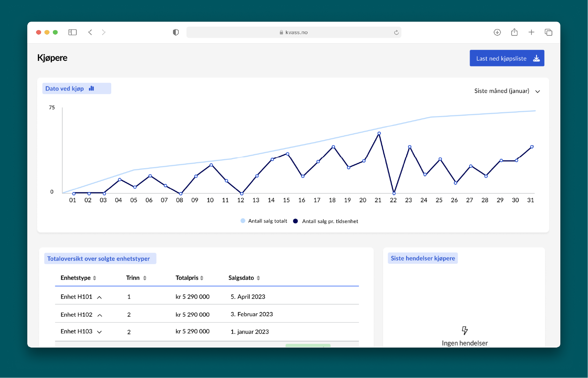This screenshot has height=378, width=588.
Task: Toggle the Antall salg pr. tidsenhet legend
Action: click(326, 221)
